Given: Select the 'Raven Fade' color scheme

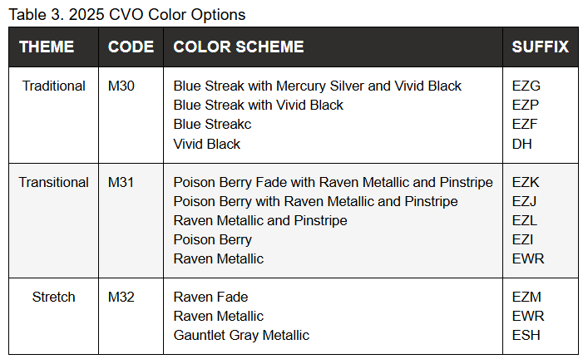Looking at the screenshot, I should [x=210, y=297].
